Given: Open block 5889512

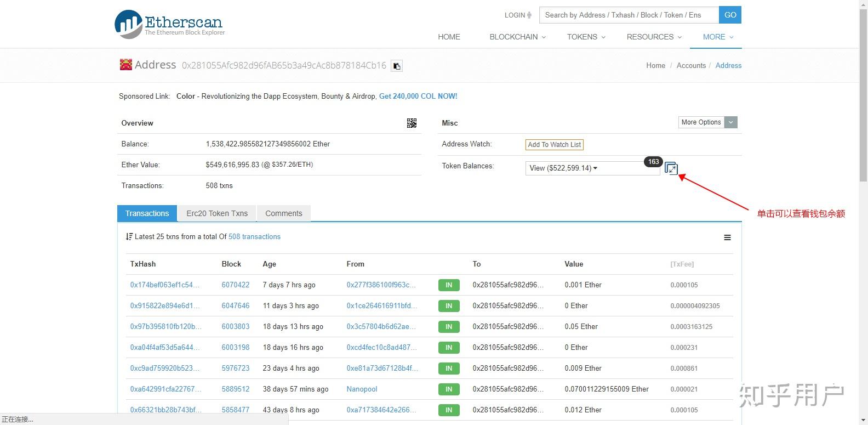Looking at the screenshot, I should pos(236,389).
